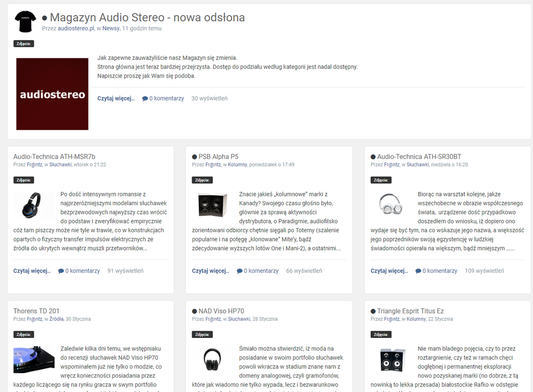Open Źródła category under Thorens TD 201
This screenshot has height=392, width=533.
tap(56, 319)
